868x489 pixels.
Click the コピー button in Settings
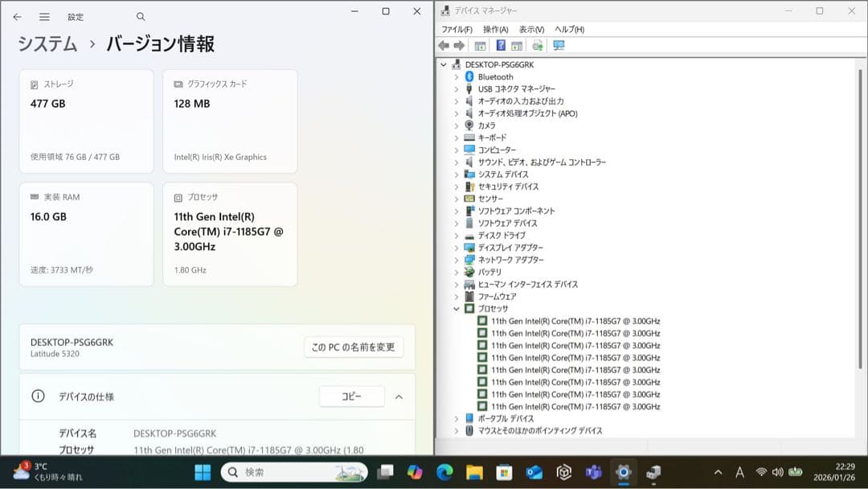[x=351, y=396]
